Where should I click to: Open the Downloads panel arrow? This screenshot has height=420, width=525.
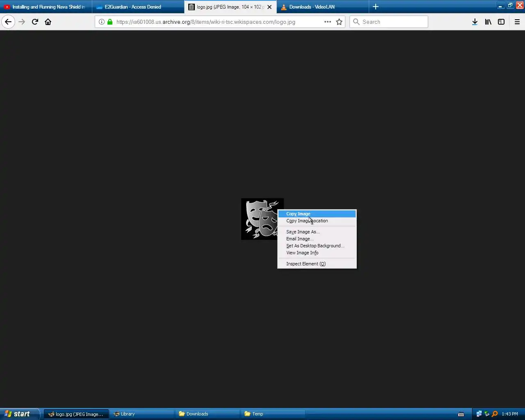tap(475, 22)
